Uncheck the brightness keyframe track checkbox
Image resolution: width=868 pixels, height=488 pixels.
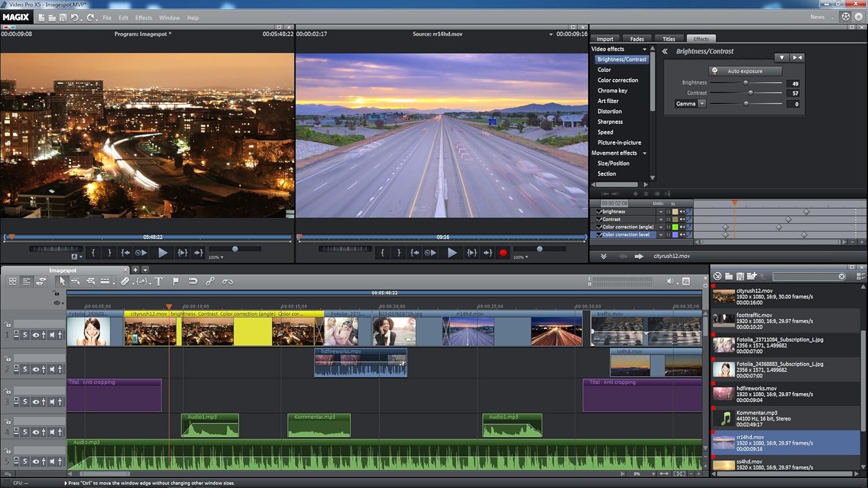599,212
